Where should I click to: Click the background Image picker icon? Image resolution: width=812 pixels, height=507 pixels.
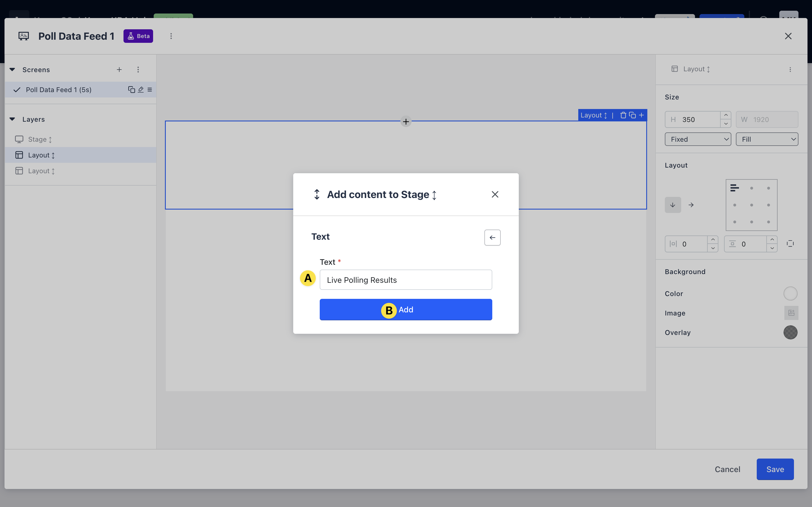(x=791, y=313)
